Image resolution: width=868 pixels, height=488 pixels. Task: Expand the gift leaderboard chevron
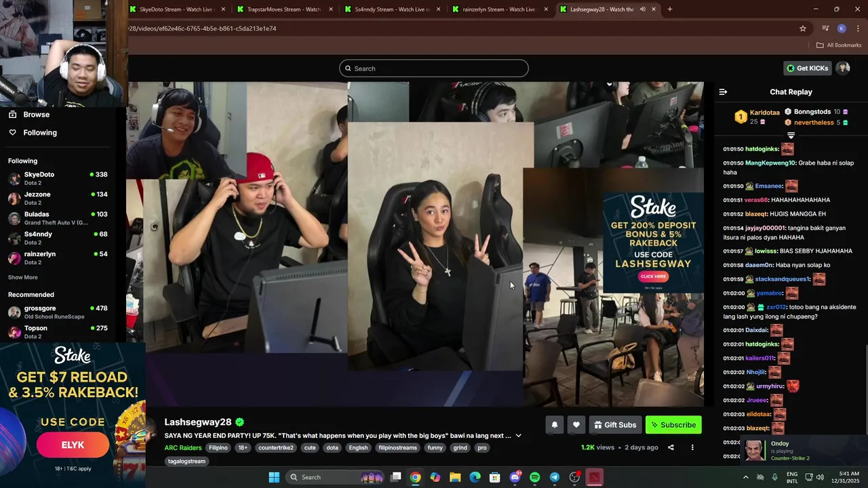tap(791, 136)
